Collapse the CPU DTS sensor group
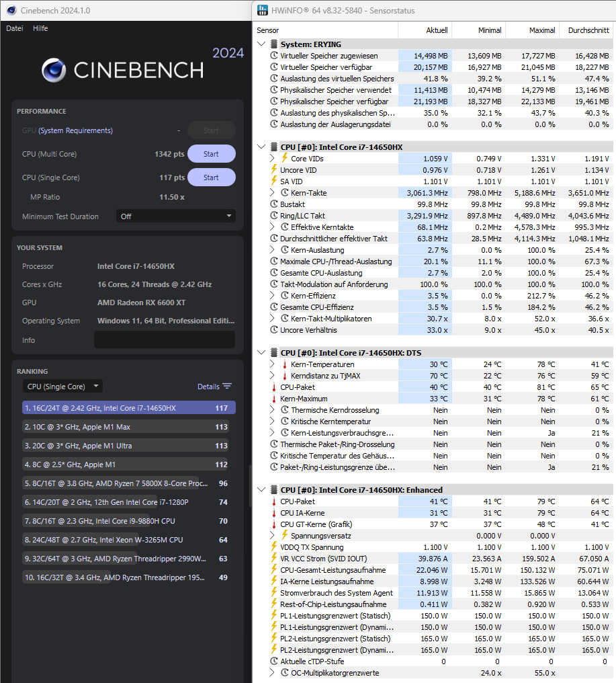616x683 pixels. (x=261, y=352)
